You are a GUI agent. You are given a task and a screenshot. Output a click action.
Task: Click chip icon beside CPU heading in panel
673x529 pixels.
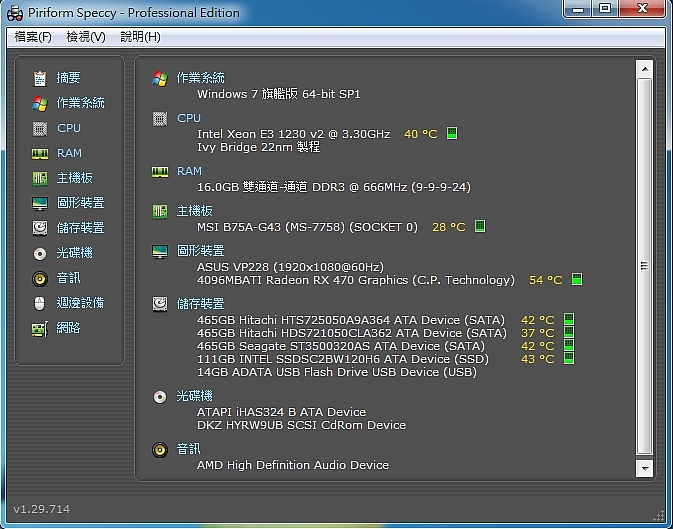coord(160,119)
